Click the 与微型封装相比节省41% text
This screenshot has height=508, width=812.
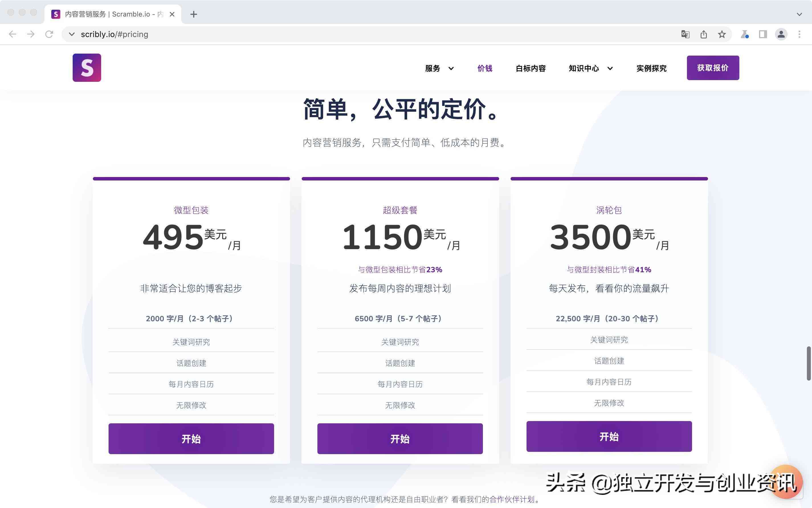[609, 269]
